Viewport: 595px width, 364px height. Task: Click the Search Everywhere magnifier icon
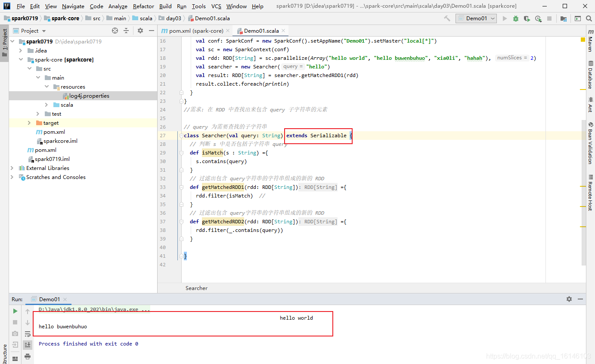589,19
